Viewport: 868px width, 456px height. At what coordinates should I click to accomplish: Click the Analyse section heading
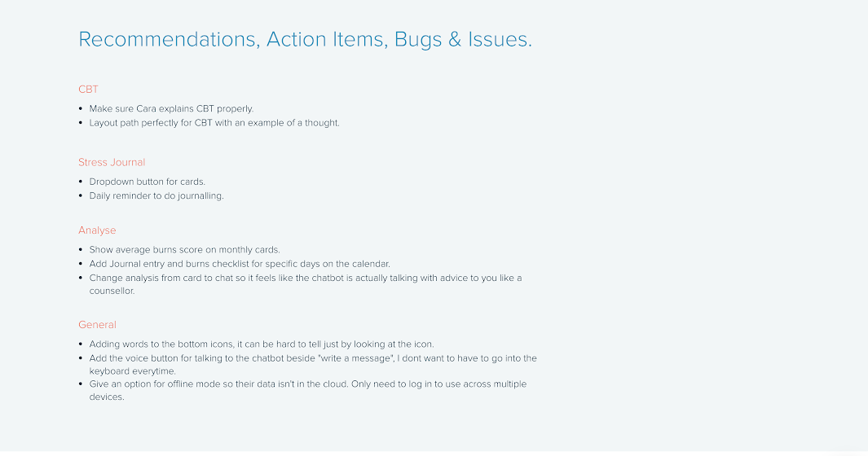click(x=97, y=230)
